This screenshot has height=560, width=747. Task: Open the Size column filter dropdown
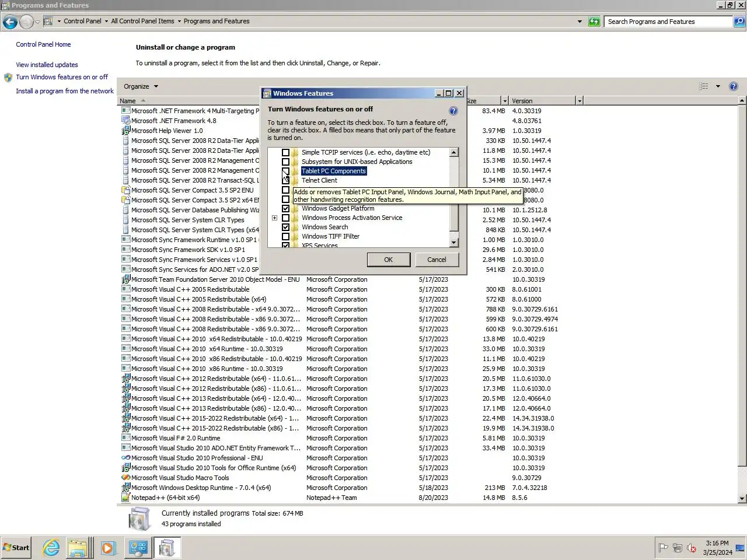coord(505,101)
